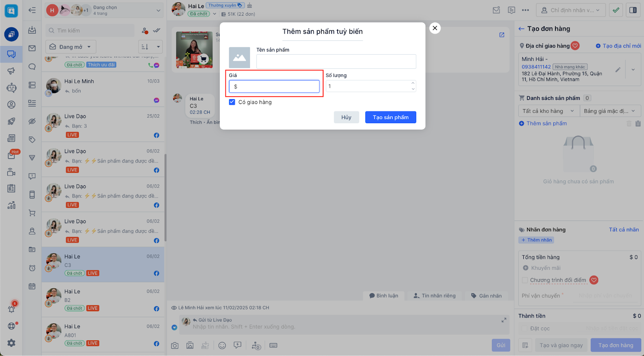The height and width of the screenshot is (356, 644).
Task: Open the livestream post thumbnail
Action: pos(194,50)
